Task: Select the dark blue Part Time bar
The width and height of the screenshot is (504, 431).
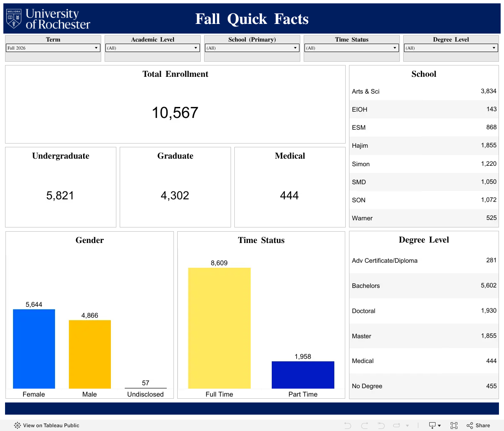Action: tap(303, 375)
